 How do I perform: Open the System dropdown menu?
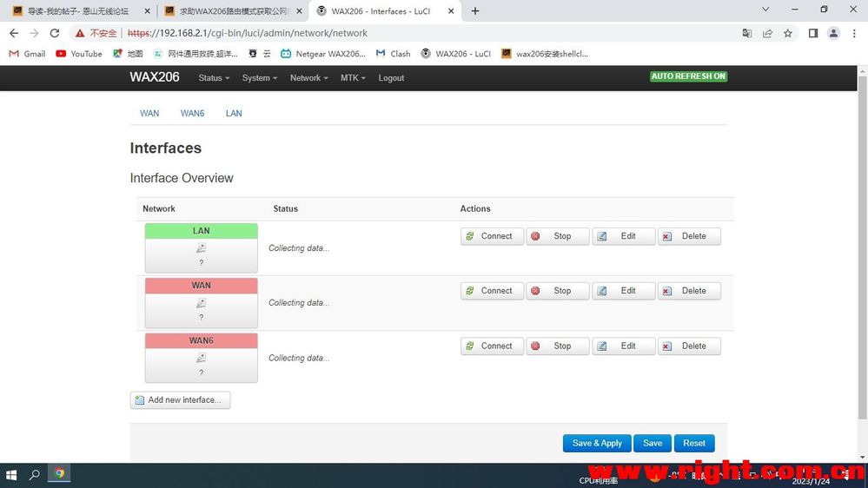259,78
